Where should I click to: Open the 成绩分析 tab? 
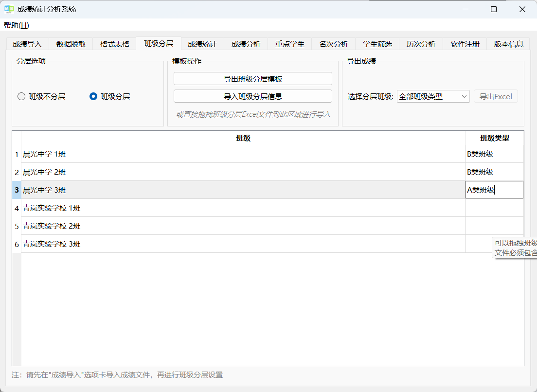(x=246, y=44)
